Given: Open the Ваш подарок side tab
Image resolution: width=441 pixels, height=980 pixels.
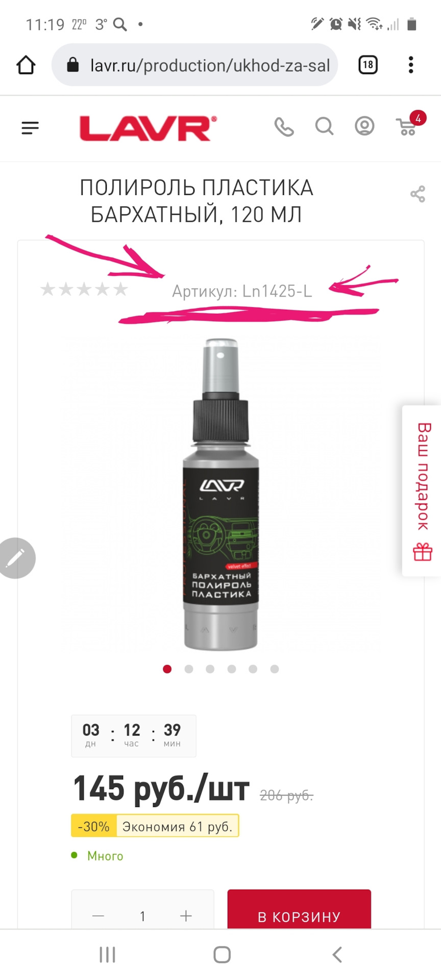Looking at the screenshot, I should coord(422,491).
